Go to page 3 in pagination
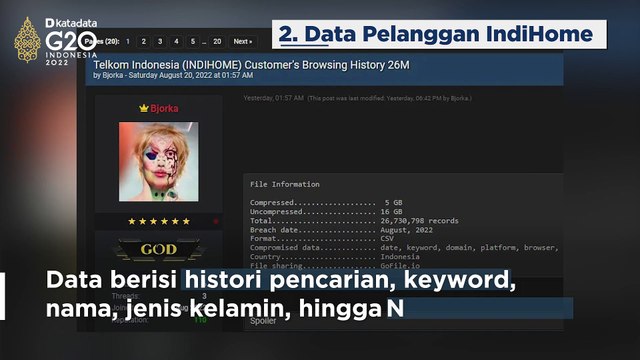Viewport: 640px width, 360px height. 160,41
